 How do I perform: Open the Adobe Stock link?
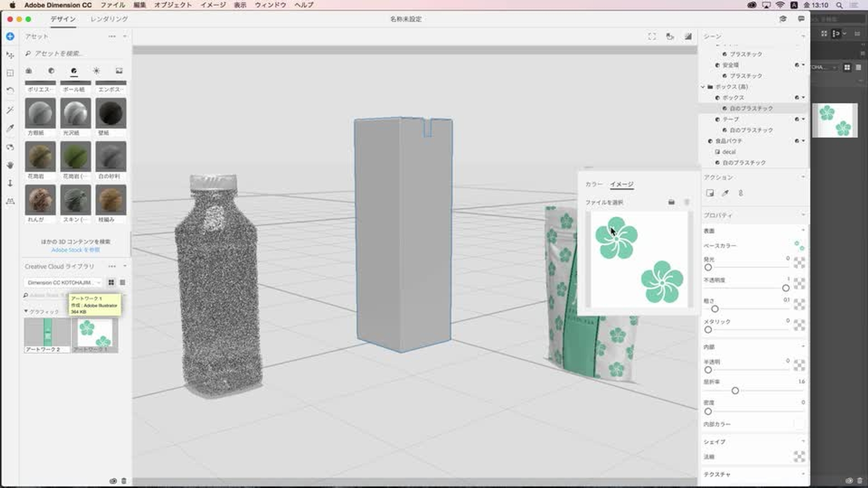pos(75,250)
